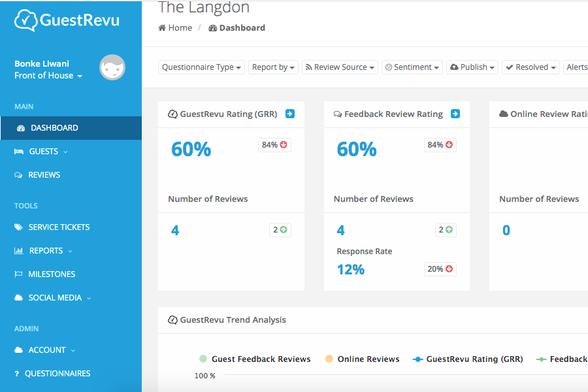The image size is (588, 392).
Task: Open the Front of House role selector
Action: pos(48,76)
